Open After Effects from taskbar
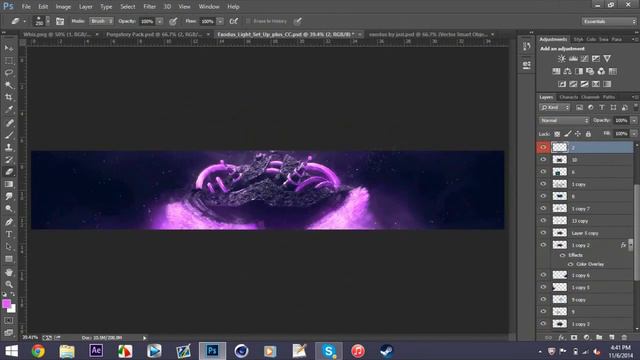 coord(96,351)
